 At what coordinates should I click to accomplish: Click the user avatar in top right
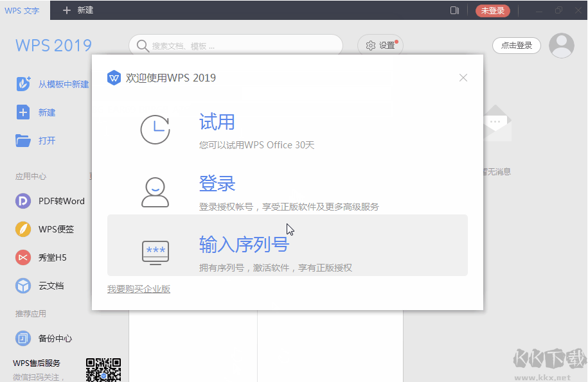point(561,45)
